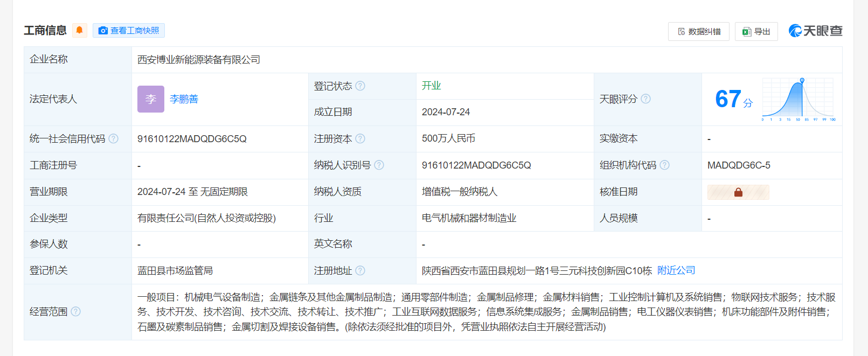
Task: Click 2024-07-24 至 无固定期限 value
Action: [192, 192]
